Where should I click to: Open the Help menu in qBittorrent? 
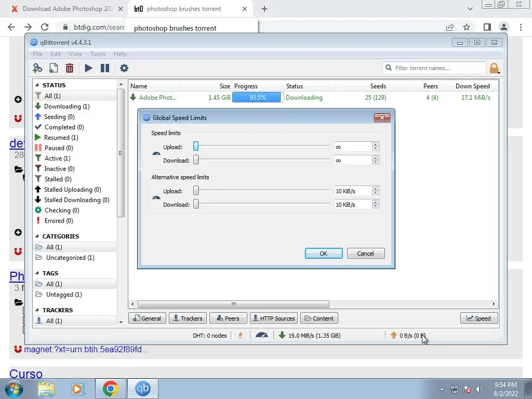[120, 54]
